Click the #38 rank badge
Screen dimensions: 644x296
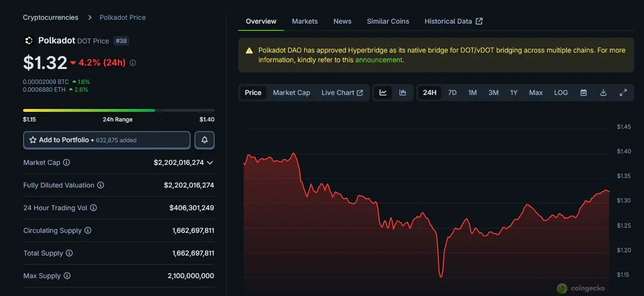click(x=122, y=41)
